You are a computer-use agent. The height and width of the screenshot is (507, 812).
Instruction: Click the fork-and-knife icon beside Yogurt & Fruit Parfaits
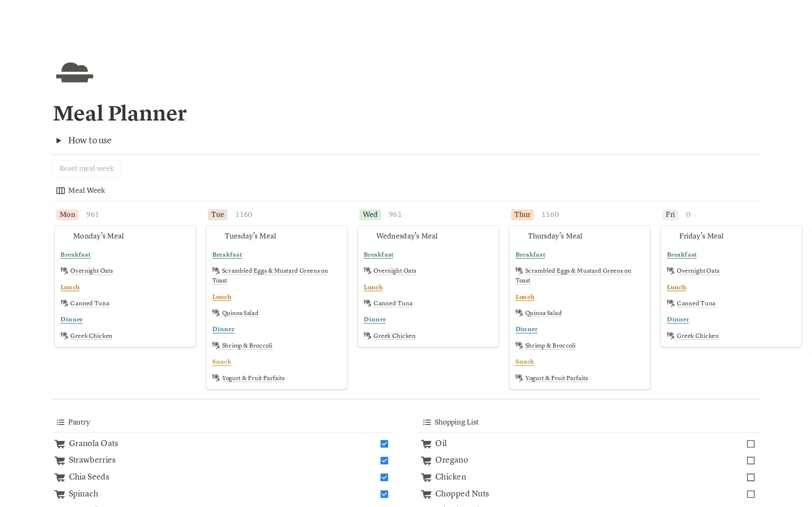(216, 378)
